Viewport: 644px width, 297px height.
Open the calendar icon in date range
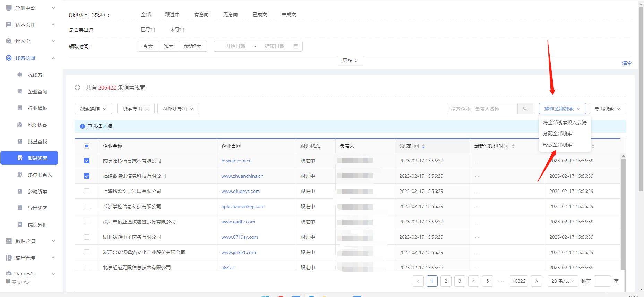click(x=296, y=46)
